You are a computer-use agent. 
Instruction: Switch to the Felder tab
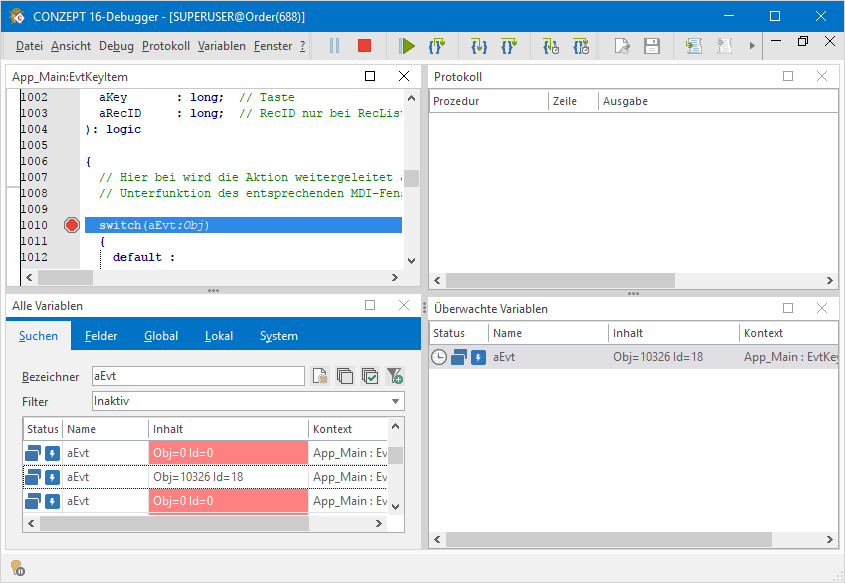tap(101, 336)
